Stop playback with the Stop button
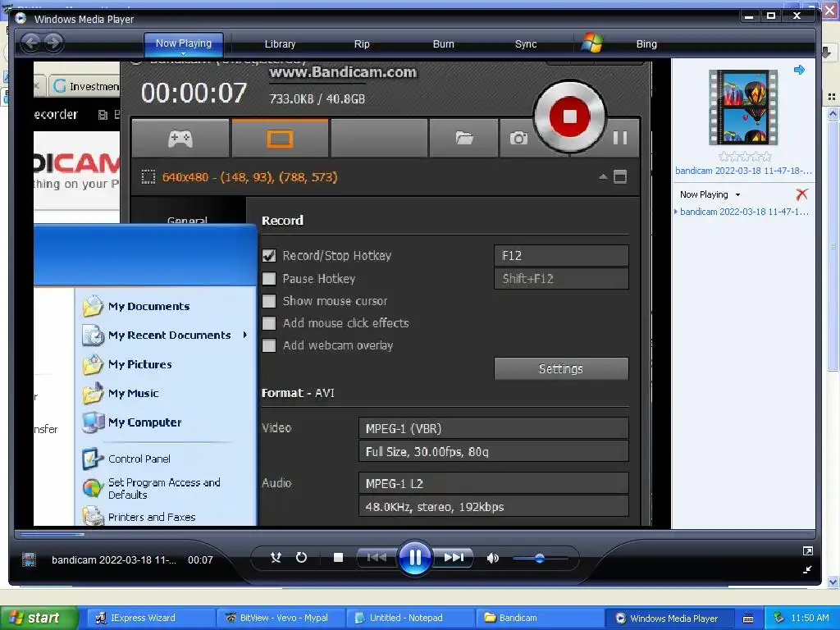Screen dimensions: 840x630 (x=338, y=558)
